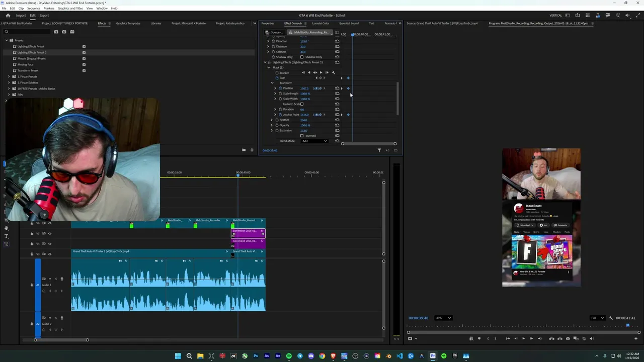Open the button editor plus icon
This screenshot has width=644, height=362.
[635, 338]
